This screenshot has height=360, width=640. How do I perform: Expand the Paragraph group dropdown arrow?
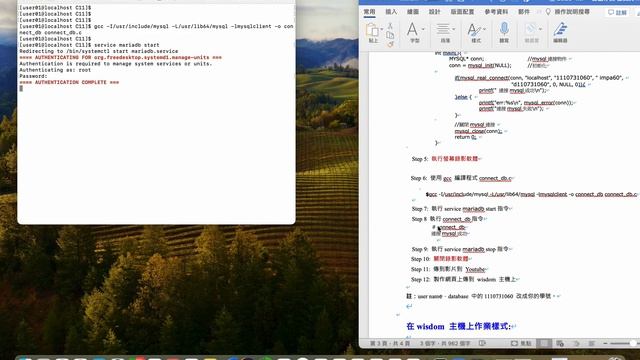pyautogui.click(x=453, y=29)
